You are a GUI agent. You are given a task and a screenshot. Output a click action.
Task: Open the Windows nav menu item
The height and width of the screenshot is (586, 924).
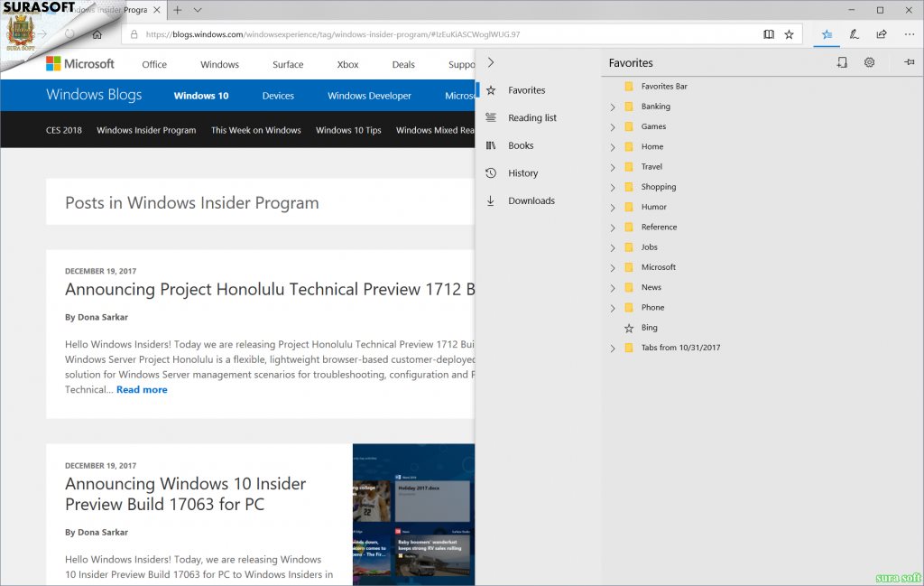pyautogui.click(x=219, y=64)
